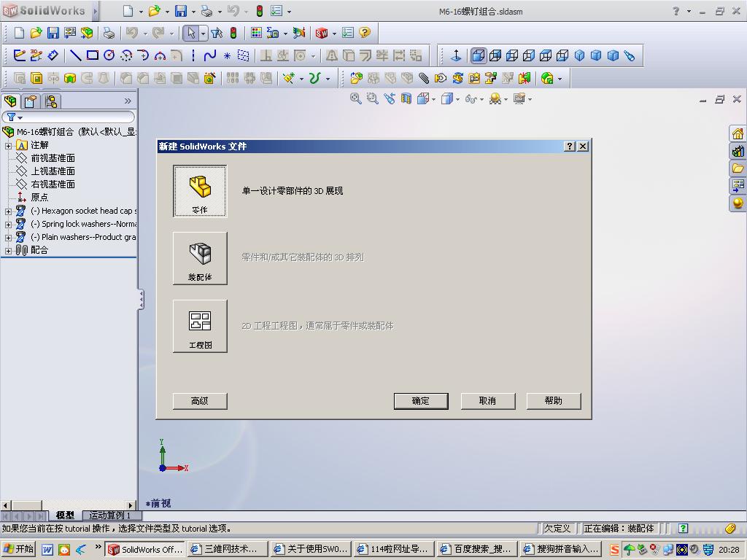Switch to the PropertyManager tab
Image resolution: width=747 pixels, height=560 pixels.
click(31, 101)
